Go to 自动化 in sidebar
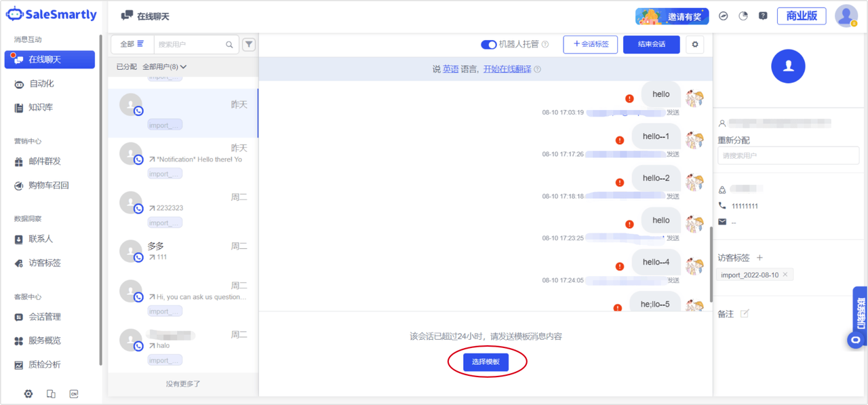 click(41, 83)
